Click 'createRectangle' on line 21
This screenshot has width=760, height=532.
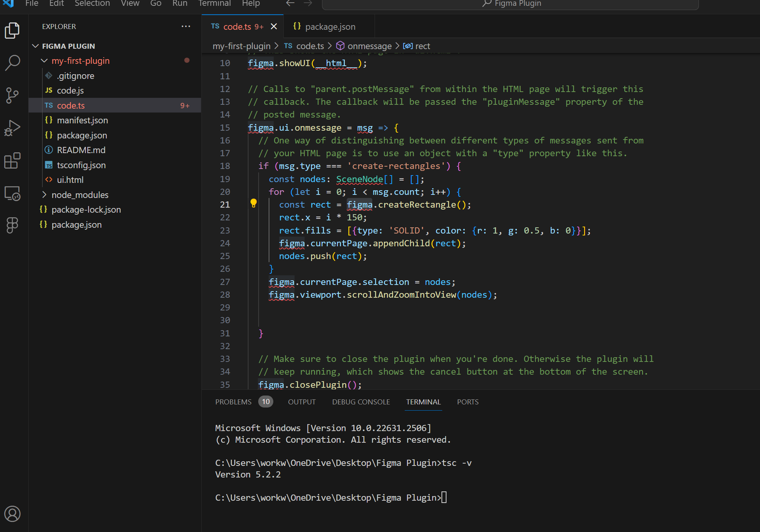pos(417,205)
